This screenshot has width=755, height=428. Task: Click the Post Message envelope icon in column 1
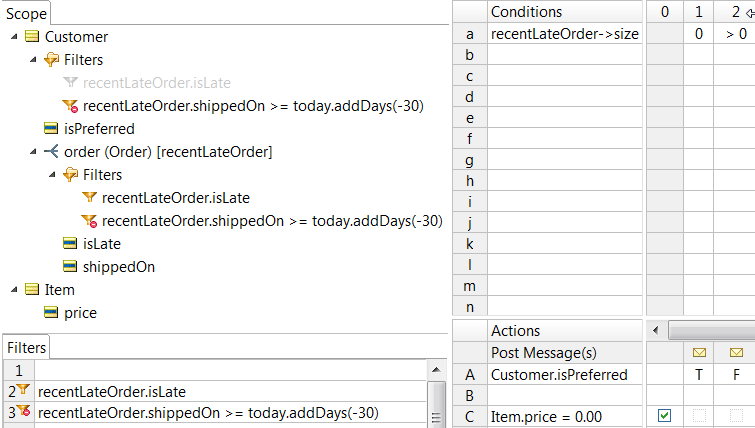699,352
